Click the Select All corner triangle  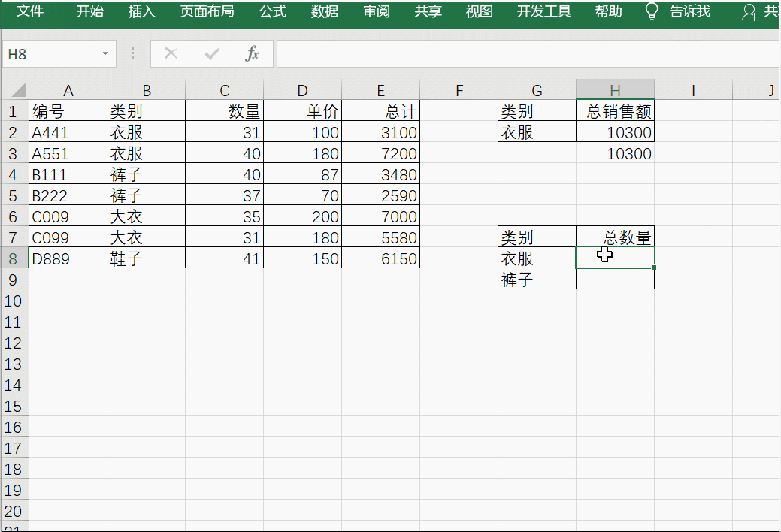pyautogui.click(x=17, y=90)
